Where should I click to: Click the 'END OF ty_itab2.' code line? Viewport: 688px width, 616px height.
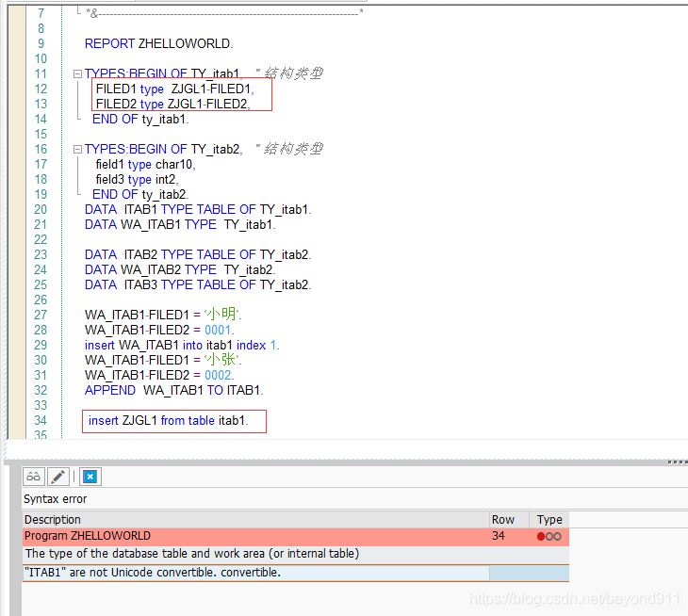(x=140, y=195)
